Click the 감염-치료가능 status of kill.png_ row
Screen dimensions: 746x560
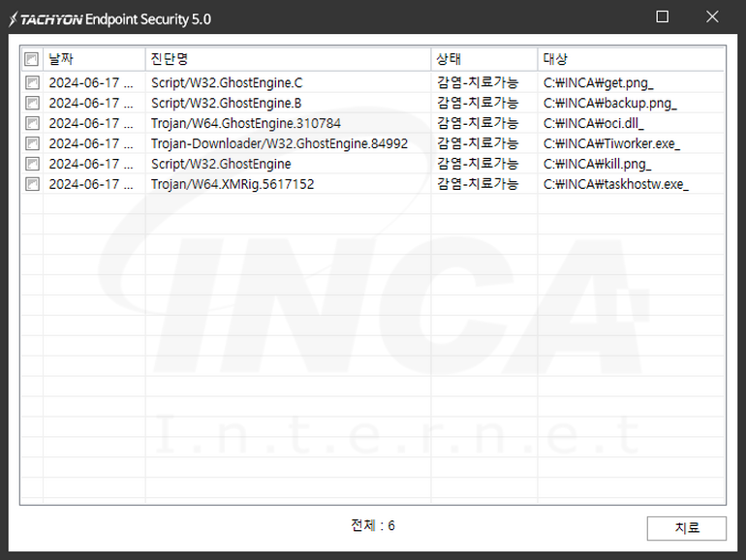point(478,164)
